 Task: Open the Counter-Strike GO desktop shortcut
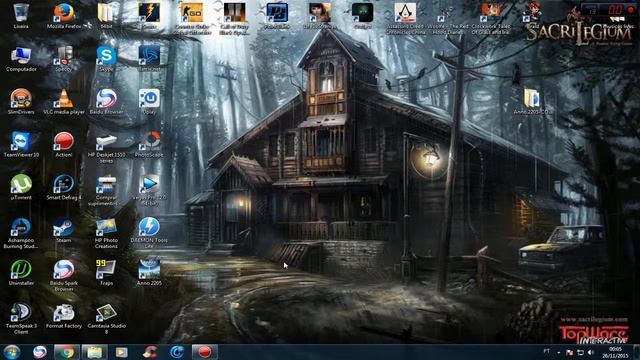[x=192, y=17]
